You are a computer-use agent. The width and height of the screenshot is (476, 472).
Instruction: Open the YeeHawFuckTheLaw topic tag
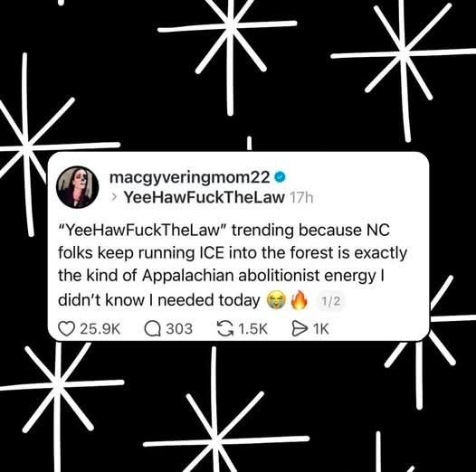(204, 198)
